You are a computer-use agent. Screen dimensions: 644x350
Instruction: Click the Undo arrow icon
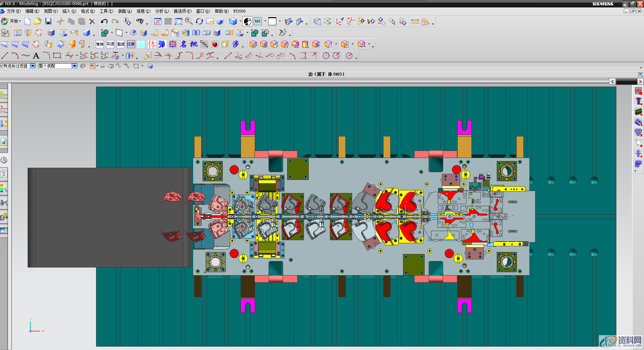[x=104, y=22]
